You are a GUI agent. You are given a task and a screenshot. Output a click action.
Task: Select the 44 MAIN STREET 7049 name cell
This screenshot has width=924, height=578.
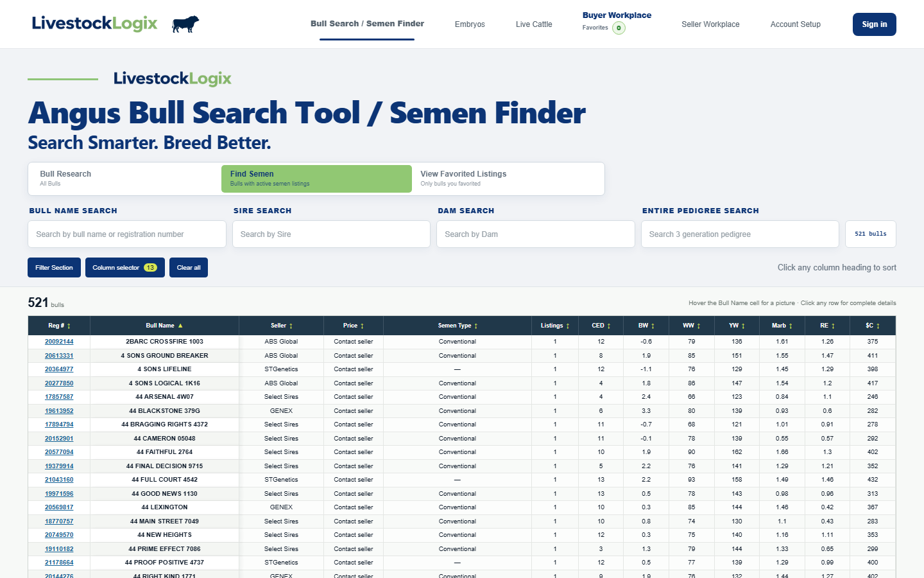pos(164,521)
